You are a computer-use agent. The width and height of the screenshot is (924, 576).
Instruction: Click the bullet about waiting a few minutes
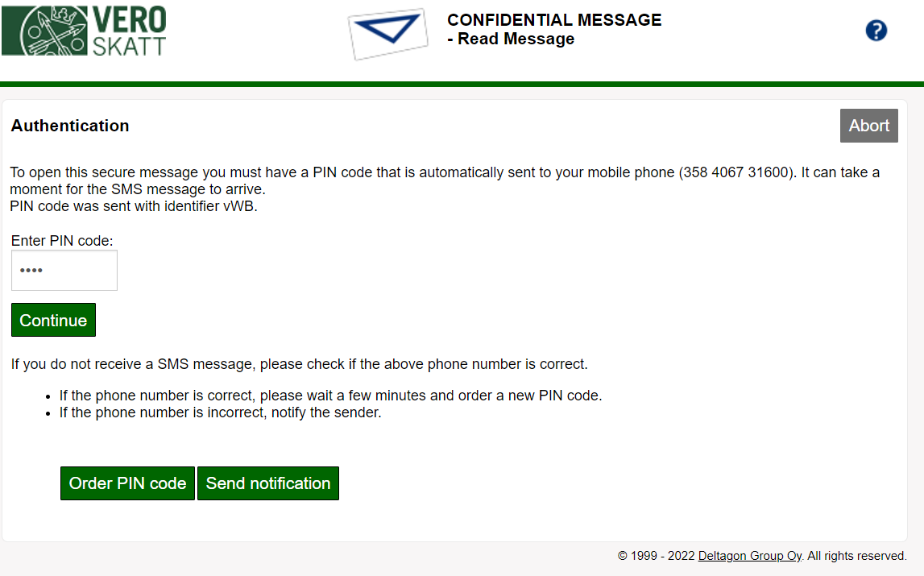330,396
